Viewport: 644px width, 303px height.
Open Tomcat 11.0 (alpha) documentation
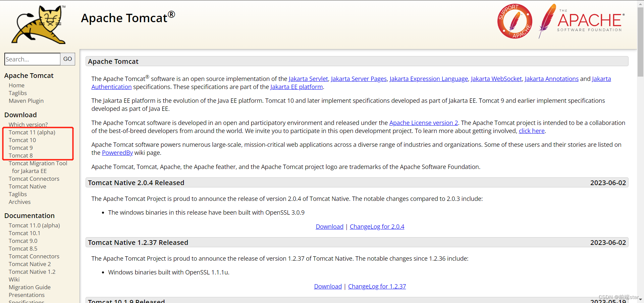point(34,225)
